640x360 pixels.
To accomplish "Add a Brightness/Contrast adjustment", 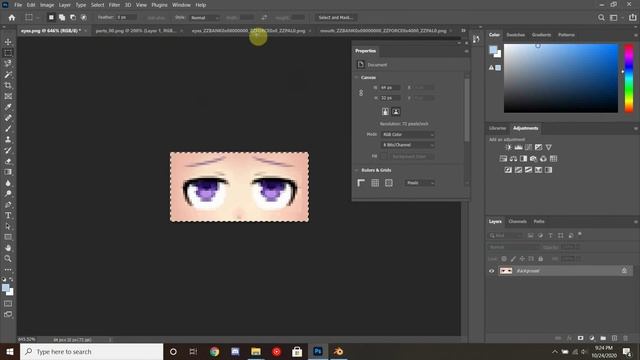I will (508, 147).
